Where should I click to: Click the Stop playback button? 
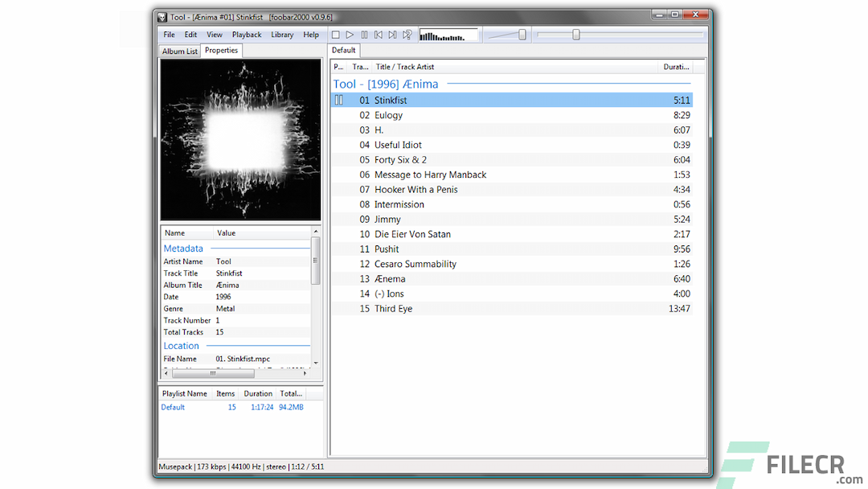(336, 35)
